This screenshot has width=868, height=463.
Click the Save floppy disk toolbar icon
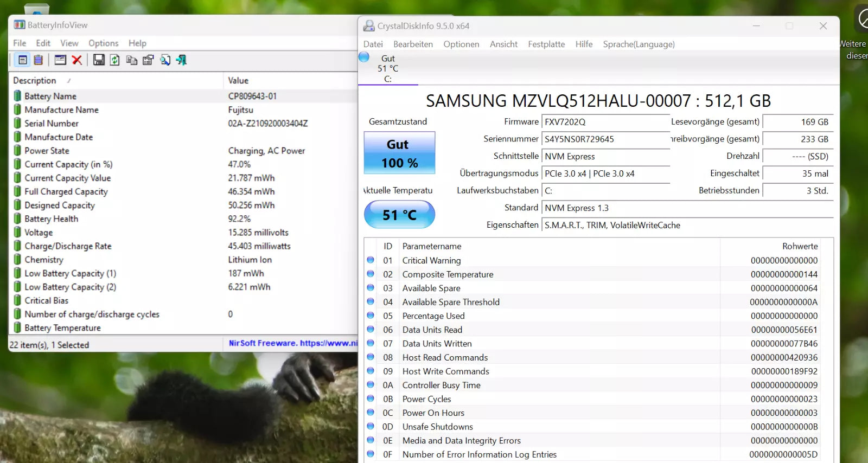tap(99, 60)
